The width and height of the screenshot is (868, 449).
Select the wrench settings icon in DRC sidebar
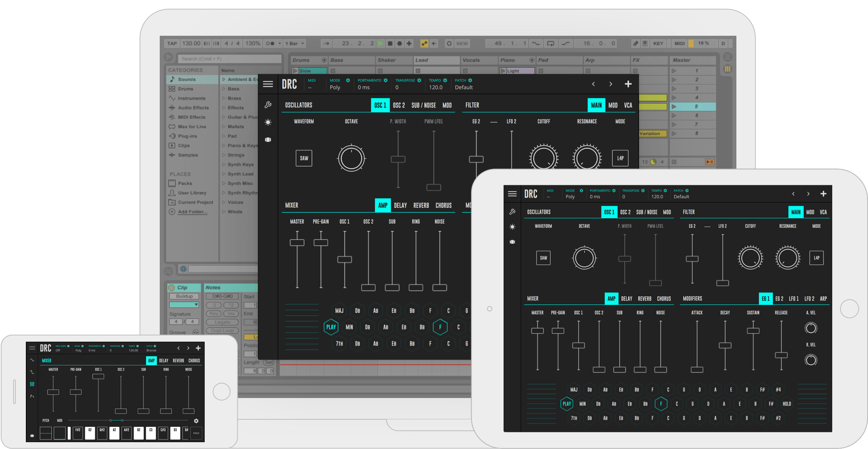coord(268,105)
